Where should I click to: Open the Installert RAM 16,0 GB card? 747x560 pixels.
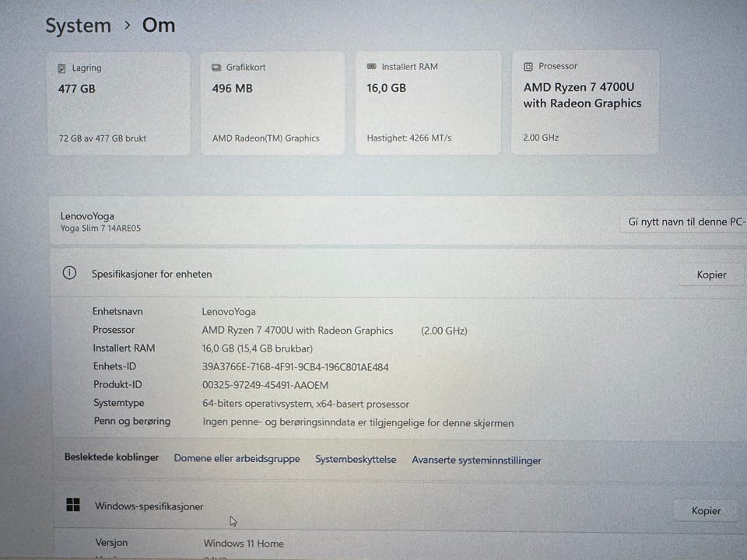(x=428, y=103)
